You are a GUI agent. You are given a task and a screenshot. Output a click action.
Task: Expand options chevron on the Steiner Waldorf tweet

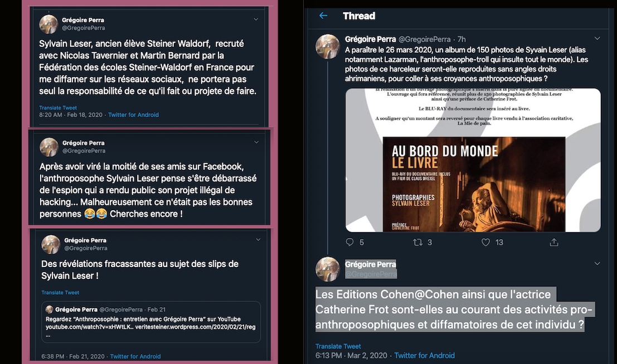[x=256, y=20]
